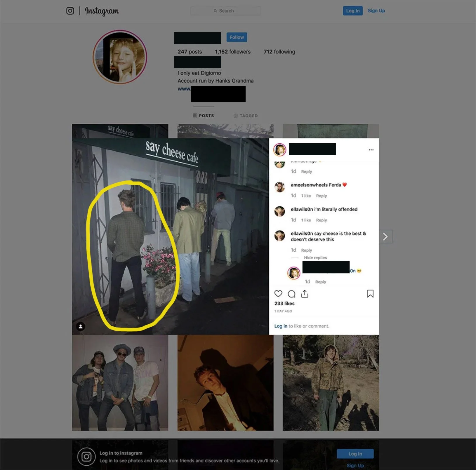Open the header Sign Up link
Viewport: 476px width, 470px height.
coord(376,11)
